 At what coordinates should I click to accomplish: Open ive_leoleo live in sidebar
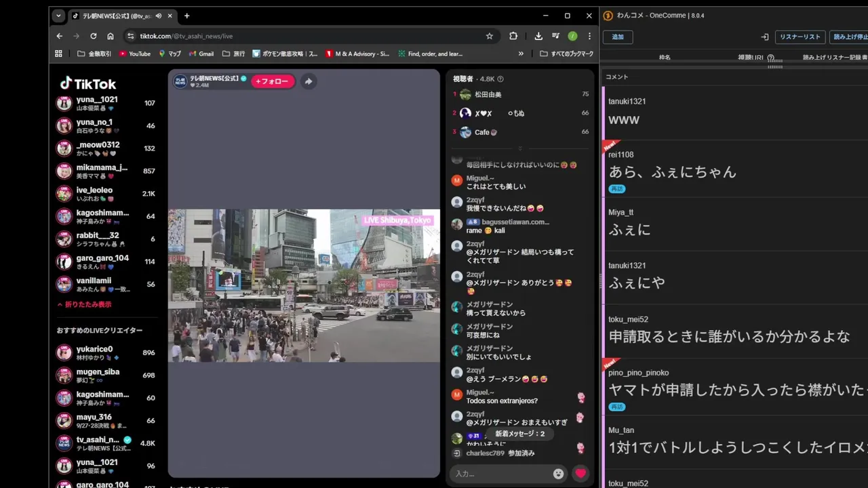(106, 194)
